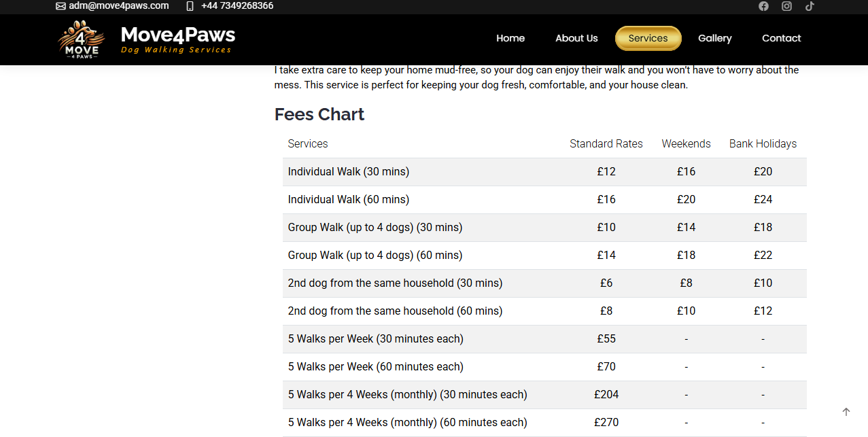Navigate to the Gallery page
The image size is (868, 437).
714,38
